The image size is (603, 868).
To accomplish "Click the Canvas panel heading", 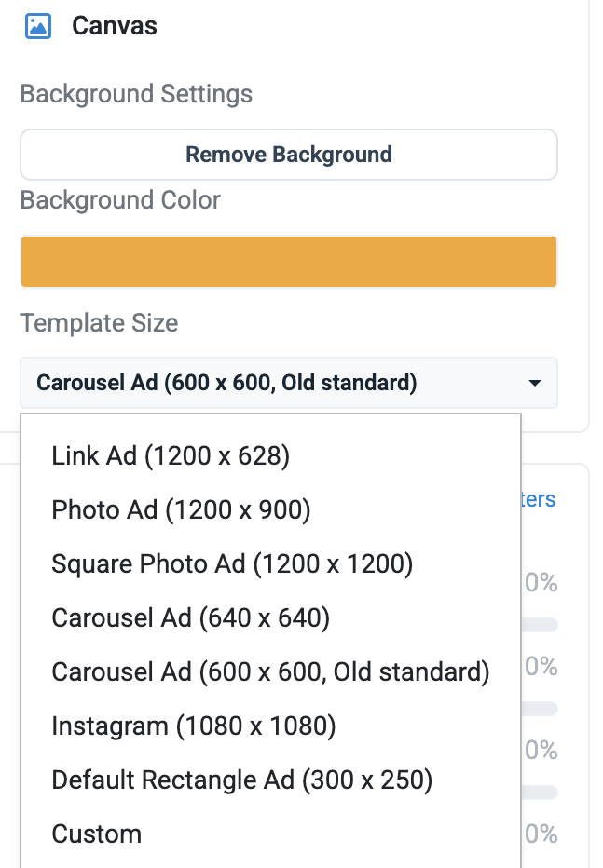I will point(115,26).
